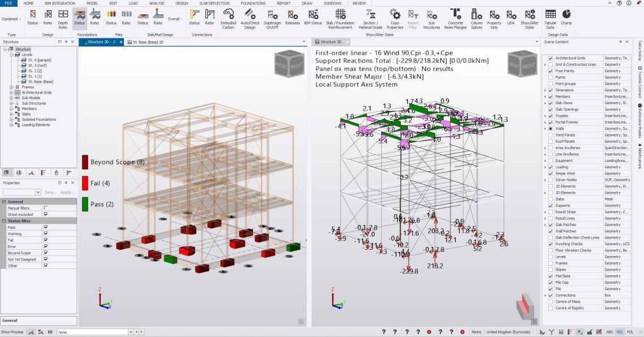Image resolution: width=644 pixels, height=337 pixels.
Task: Open the Combined type dropdown
Action: click(11, 19)
